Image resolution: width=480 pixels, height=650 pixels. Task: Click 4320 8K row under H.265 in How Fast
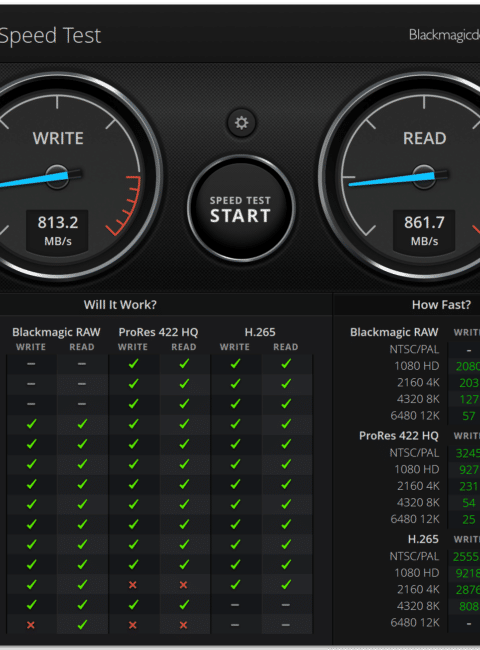(418, 606)
